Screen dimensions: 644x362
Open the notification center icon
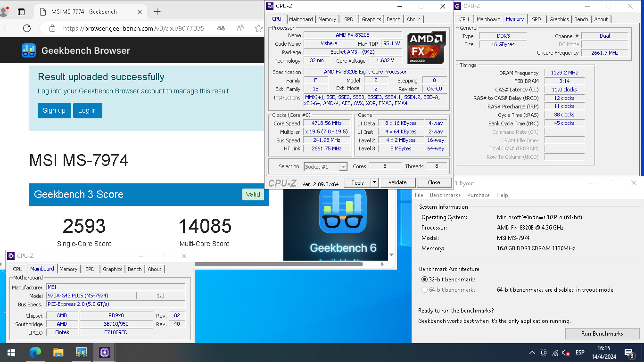coord(629,353)
